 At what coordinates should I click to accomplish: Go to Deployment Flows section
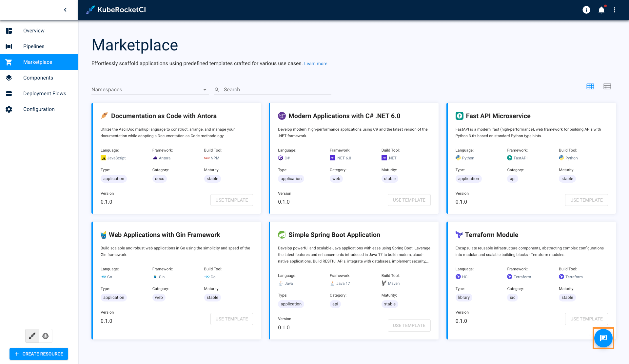click(x=45, y=94)
